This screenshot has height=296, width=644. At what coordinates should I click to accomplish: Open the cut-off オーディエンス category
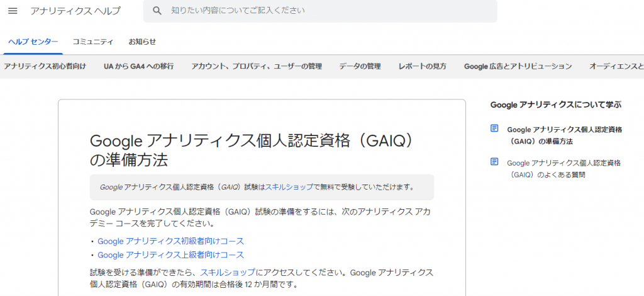click(616, 66)
